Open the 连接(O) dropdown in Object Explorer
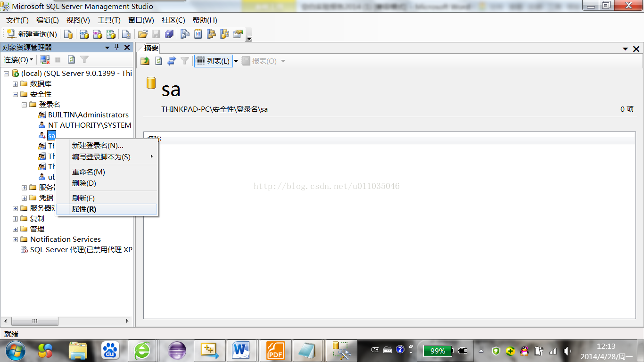The height and width of the screenshot is (362, 644). tap(18, 60)
